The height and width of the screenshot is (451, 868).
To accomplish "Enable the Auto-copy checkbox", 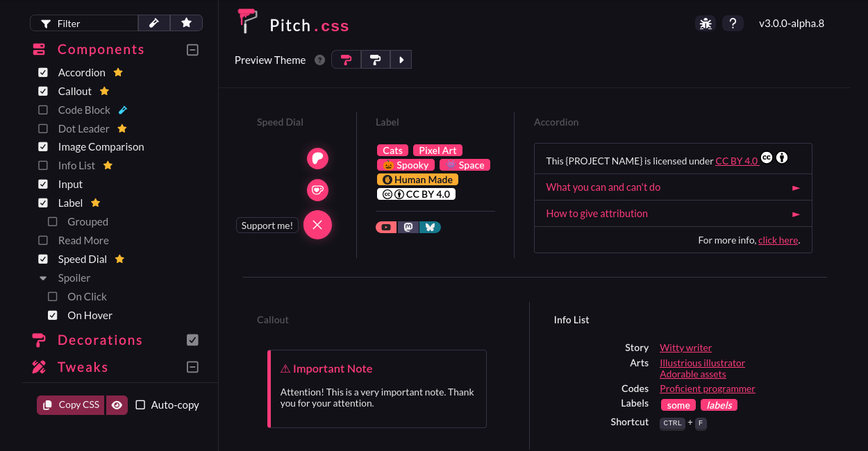I will [x=140, y=405].
